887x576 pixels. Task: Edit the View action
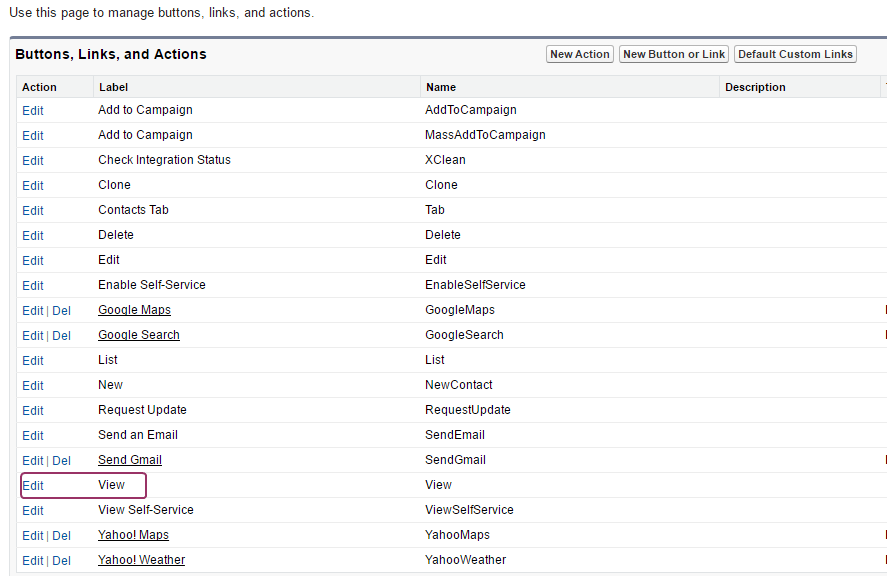click(x=33, y=485)
